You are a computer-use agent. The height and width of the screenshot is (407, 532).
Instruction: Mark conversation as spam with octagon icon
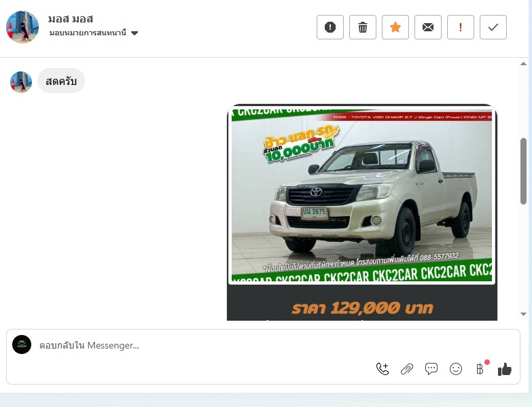pyautogui.click(x=330, y=27)
